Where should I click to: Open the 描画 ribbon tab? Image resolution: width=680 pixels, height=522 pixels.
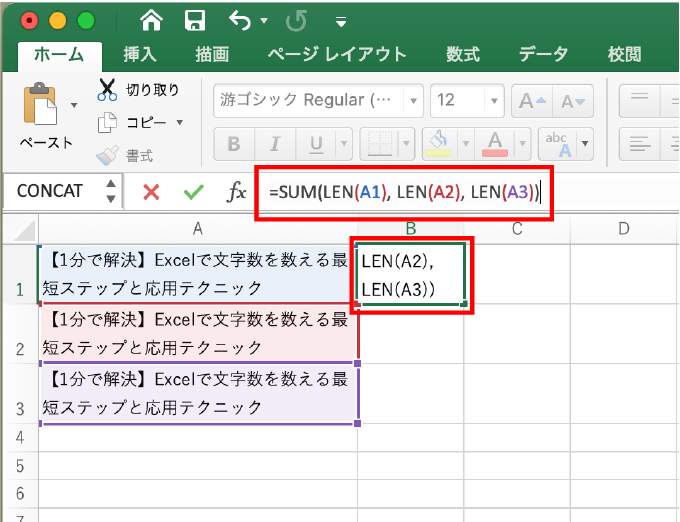tap(212, 55)
